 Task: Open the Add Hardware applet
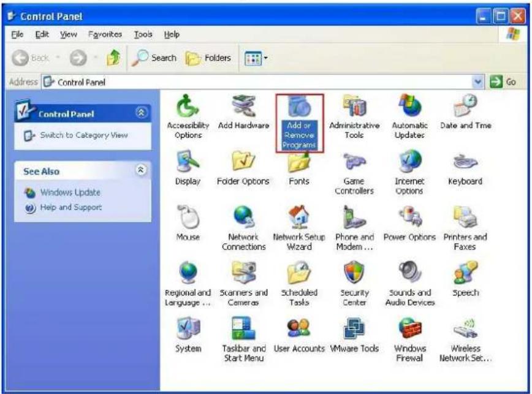(243, 112)
